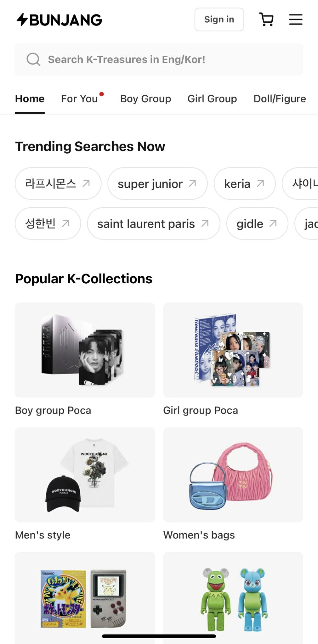318x644 pixels.
Task: Open Boy group Poca collection thumbnail
Action: (85, 350)
